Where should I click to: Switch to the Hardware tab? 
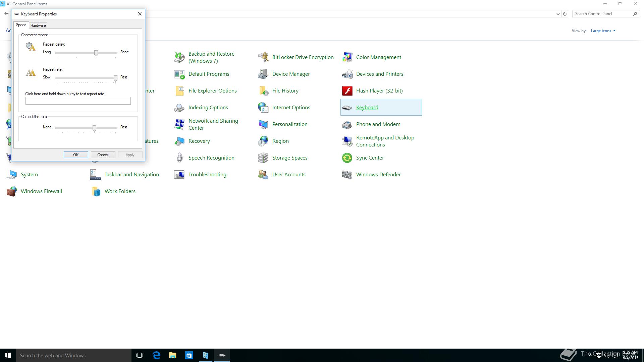click(x=38, y=25)
